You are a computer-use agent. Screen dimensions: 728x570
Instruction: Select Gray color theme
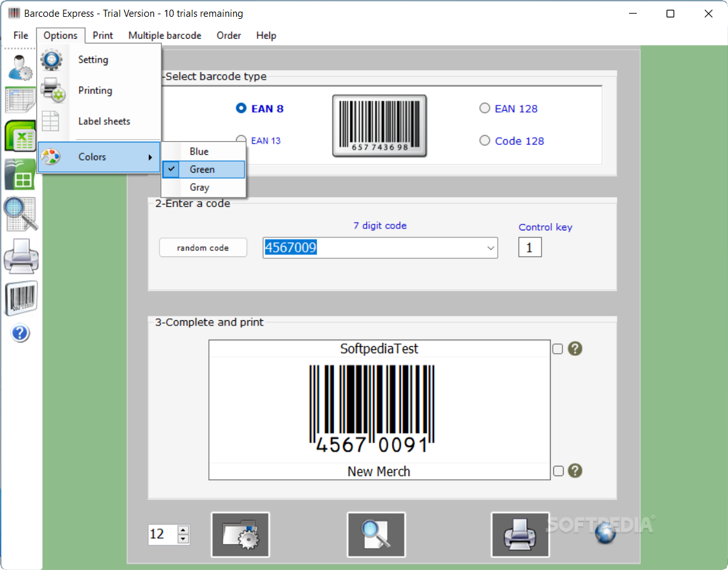pos(203,188)
